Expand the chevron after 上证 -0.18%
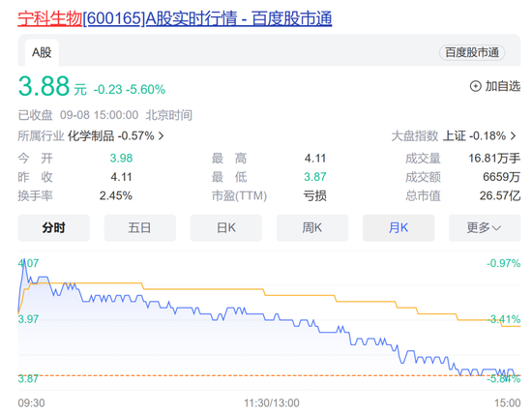Viewport: 532px width, 412px height. (x=514, y=136)
